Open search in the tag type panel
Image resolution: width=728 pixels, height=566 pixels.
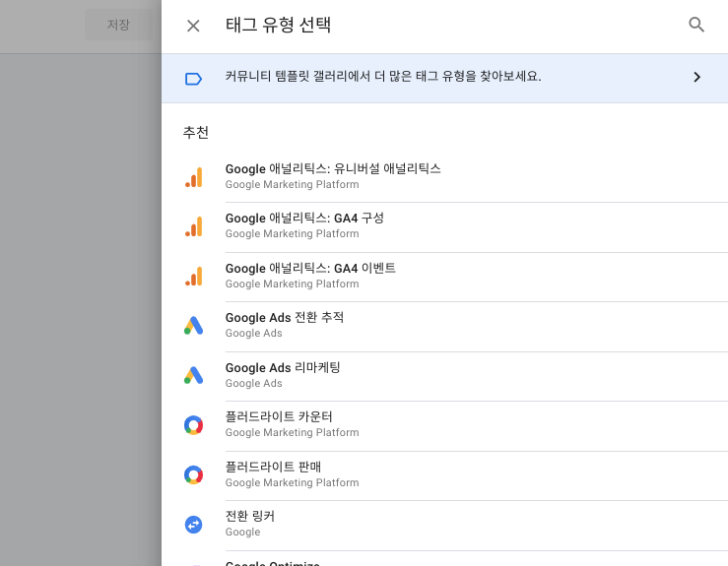point(696,25)
